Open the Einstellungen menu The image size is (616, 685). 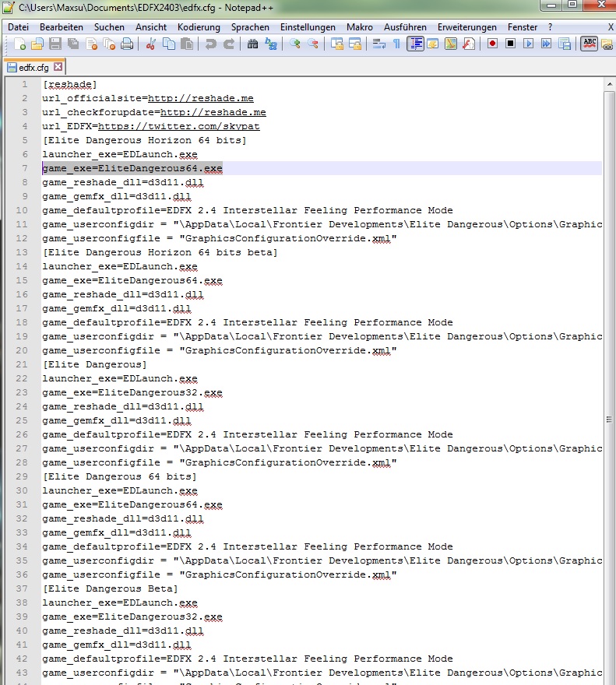308,27
